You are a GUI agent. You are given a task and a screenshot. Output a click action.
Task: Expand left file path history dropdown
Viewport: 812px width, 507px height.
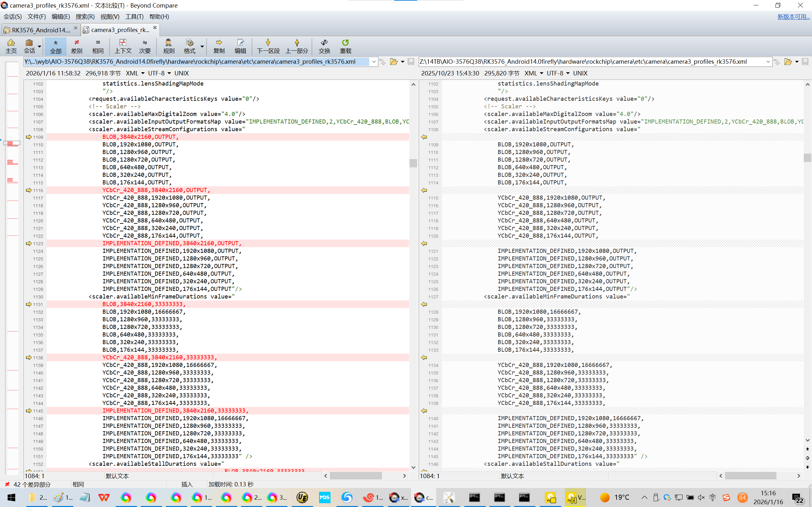point(373,62)
